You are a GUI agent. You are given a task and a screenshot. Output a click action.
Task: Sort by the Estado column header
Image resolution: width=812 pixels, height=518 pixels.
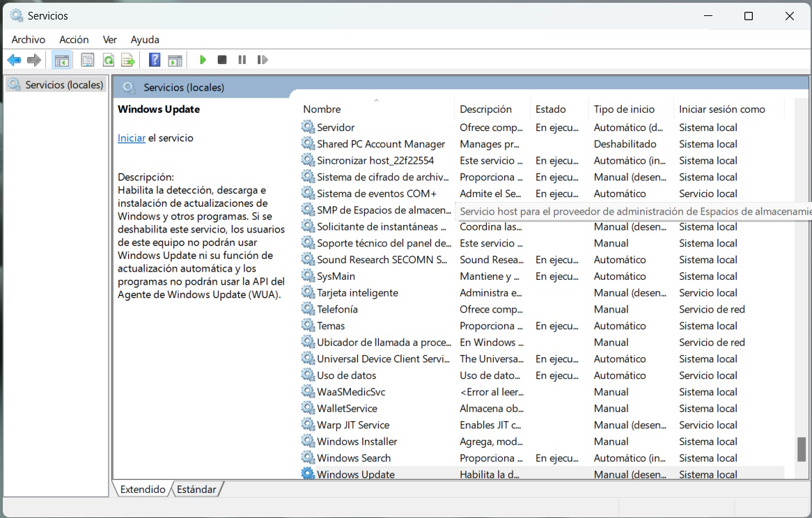(560, 109)
